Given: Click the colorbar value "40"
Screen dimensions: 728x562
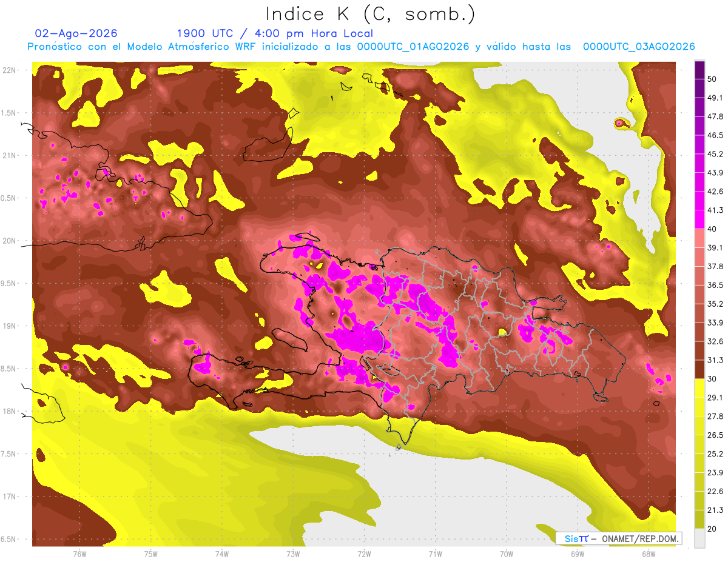Looking at the screenshot, I should click(x=713, y=229).
